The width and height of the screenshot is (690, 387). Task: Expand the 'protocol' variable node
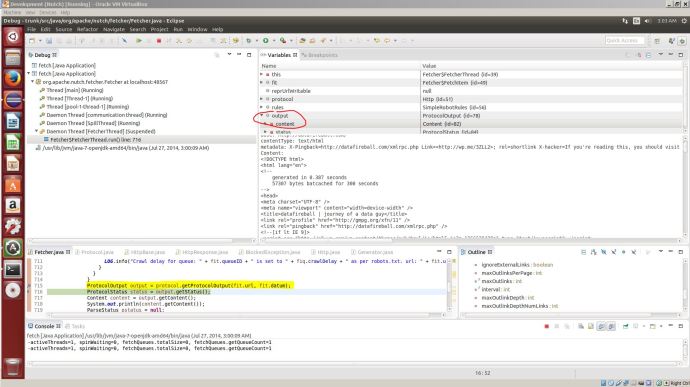pos(262,99)
